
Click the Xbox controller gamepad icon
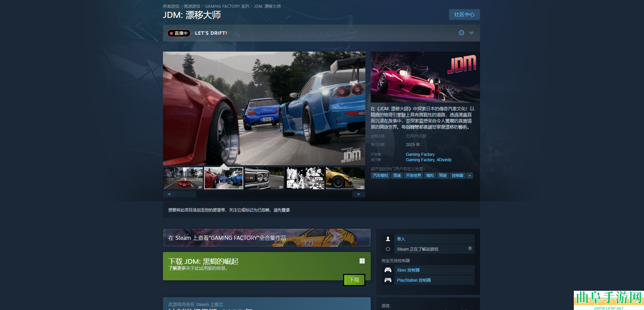point(388,270)
